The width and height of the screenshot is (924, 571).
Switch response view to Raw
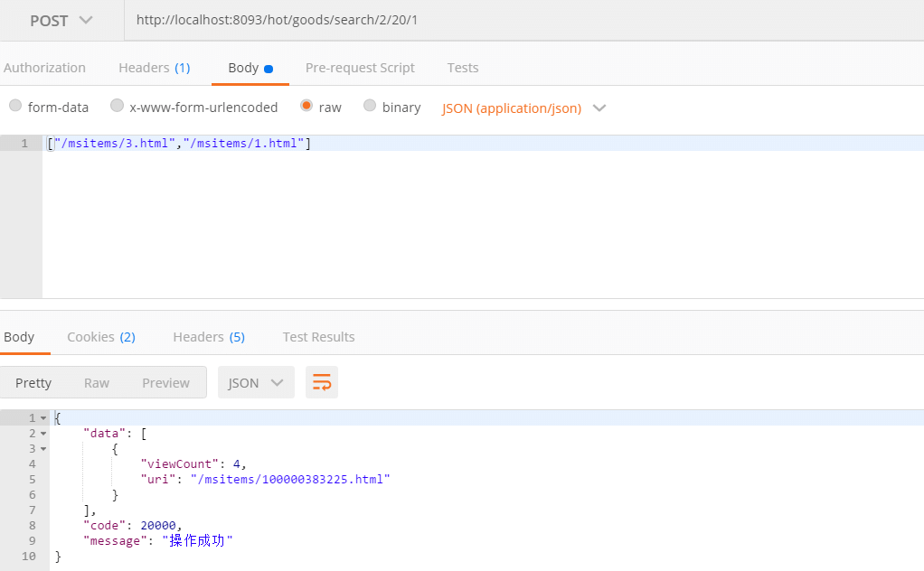(x=97, y=383)
